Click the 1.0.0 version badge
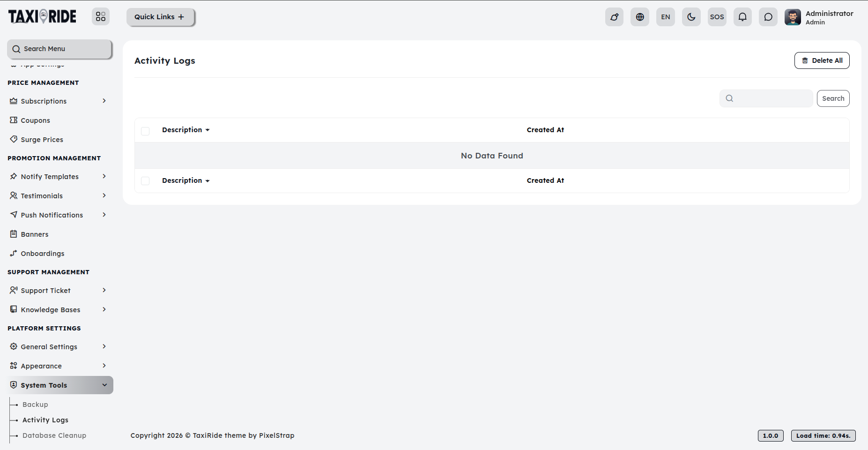 click(x=771, y=435)
